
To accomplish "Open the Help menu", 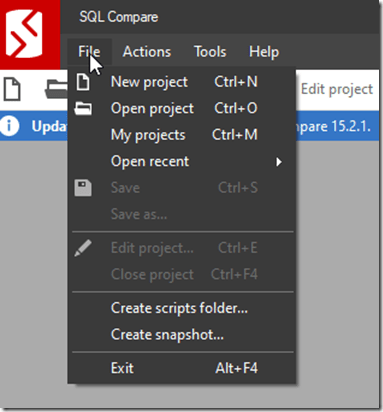I will tap(264, 52).
